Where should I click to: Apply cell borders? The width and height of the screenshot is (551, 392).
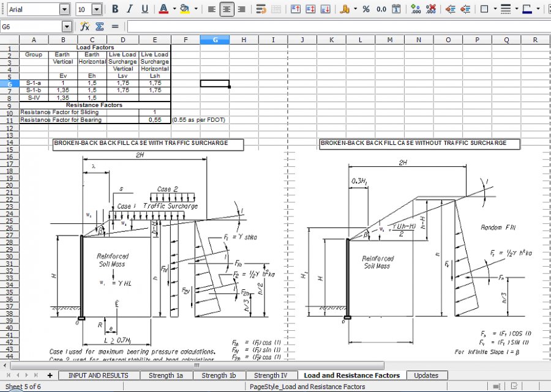(x=484, y=9)
